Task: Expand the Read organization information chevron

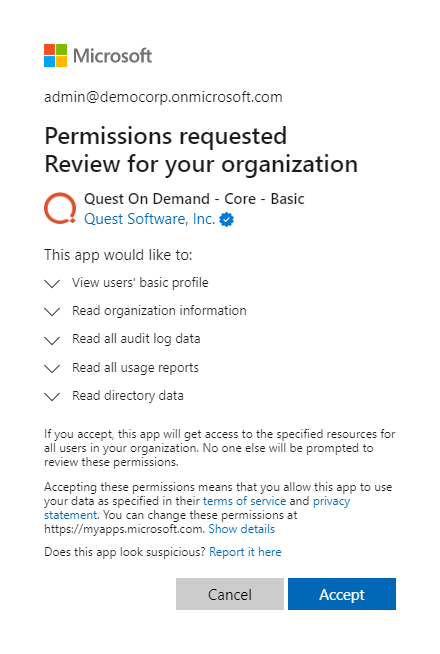Action: 52,312
